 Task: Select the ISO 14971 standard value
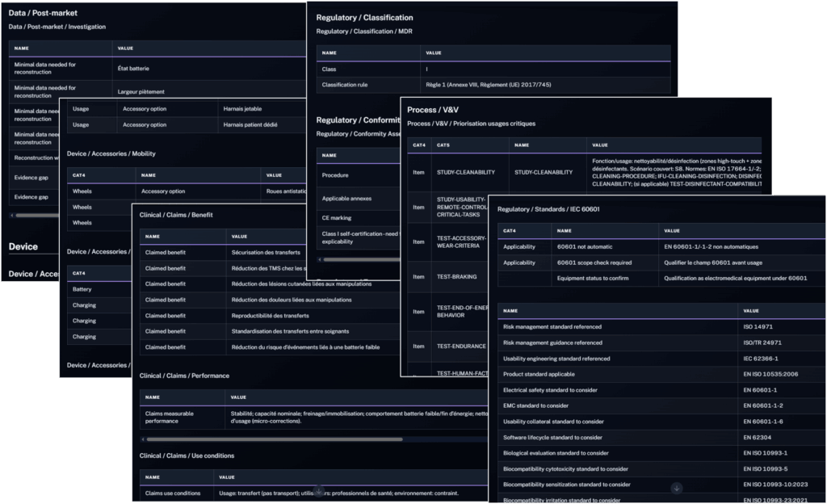758,327
